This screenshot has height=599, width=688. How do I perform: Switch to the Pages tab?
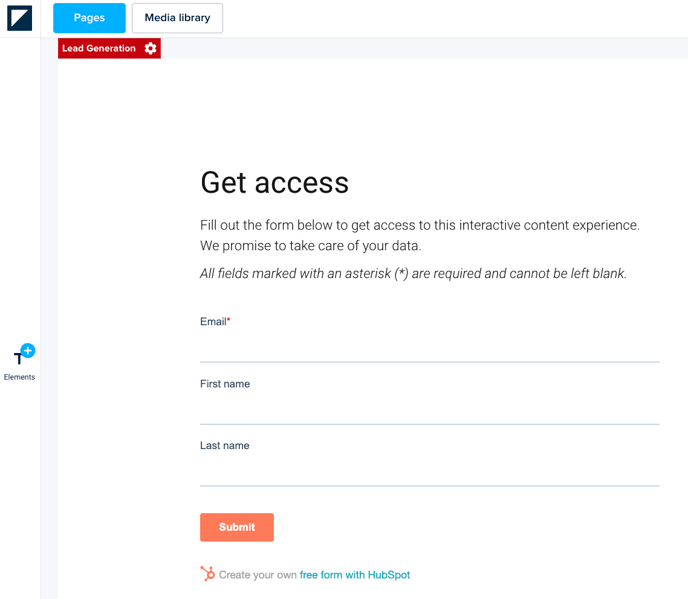point(89,18)
